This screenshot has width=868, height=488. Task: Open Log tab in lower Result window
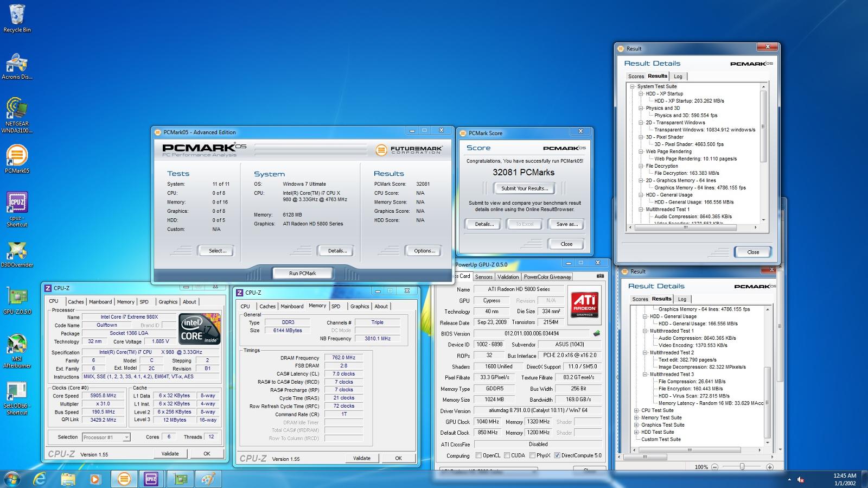tap(682, 299)
